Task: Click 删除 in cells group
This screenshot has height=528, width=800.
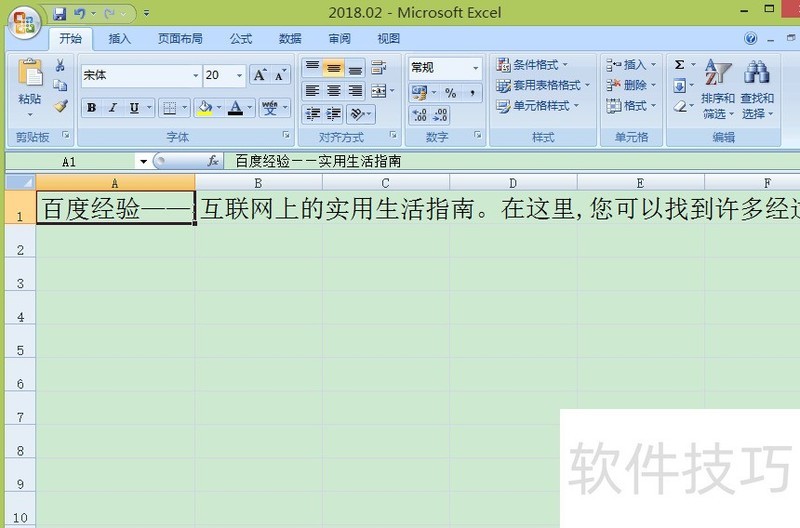Action: pos(631,85)
